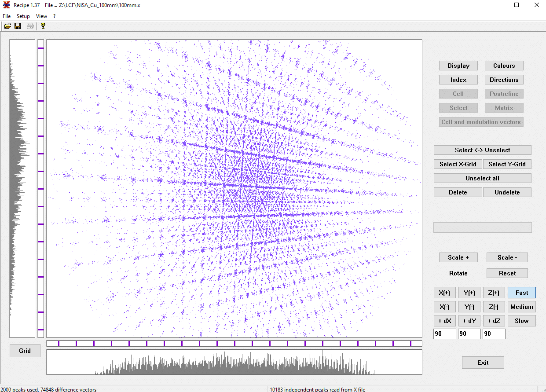Set rotation speed to Slow
The image size is (546, 392).
[x=521, y=320]
